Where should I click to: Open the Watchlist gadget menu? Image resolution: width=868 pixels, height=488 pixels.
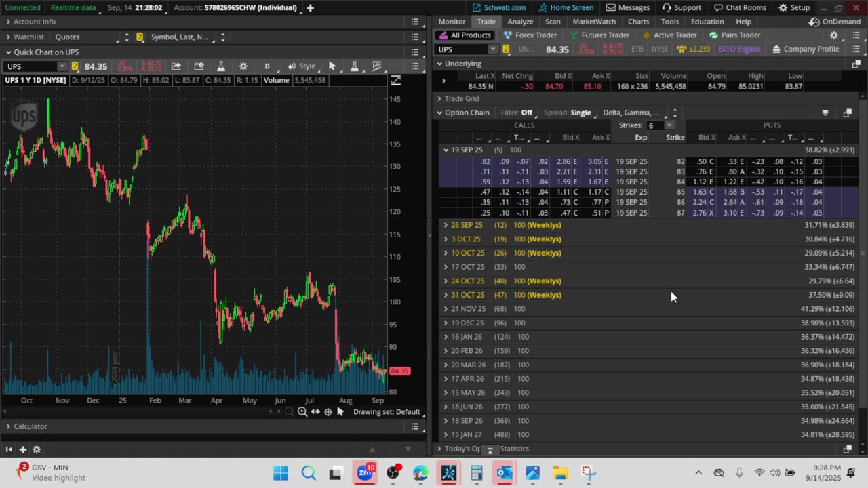415,37
